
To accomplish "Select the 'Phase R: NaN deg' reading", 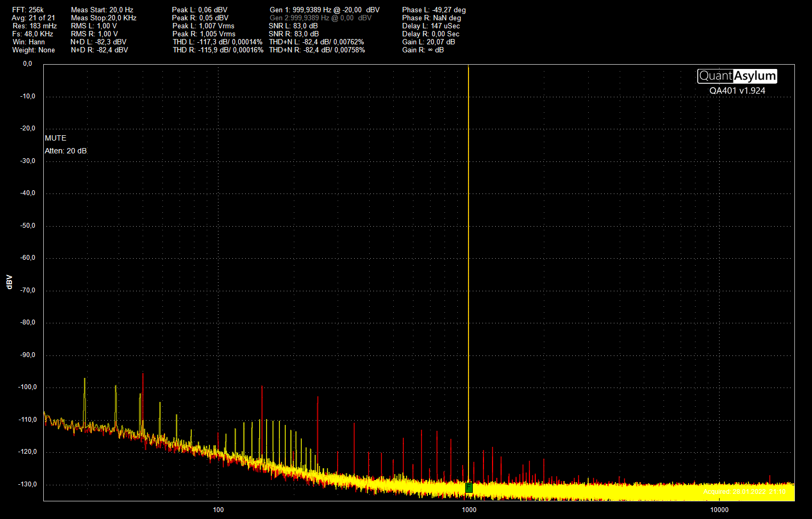I will point(432,18).
